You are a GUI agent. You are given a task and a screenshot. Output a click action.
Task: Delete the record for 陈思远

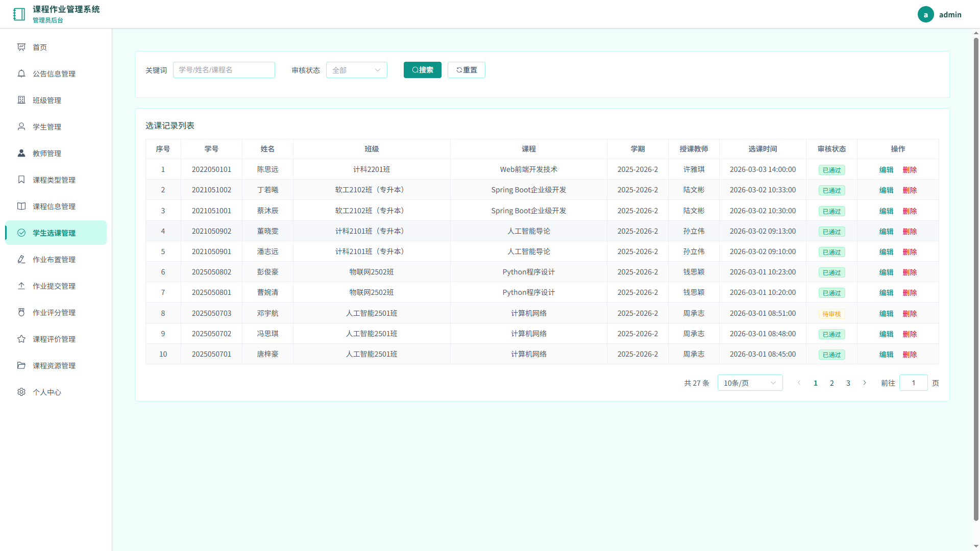pos(910,170)
